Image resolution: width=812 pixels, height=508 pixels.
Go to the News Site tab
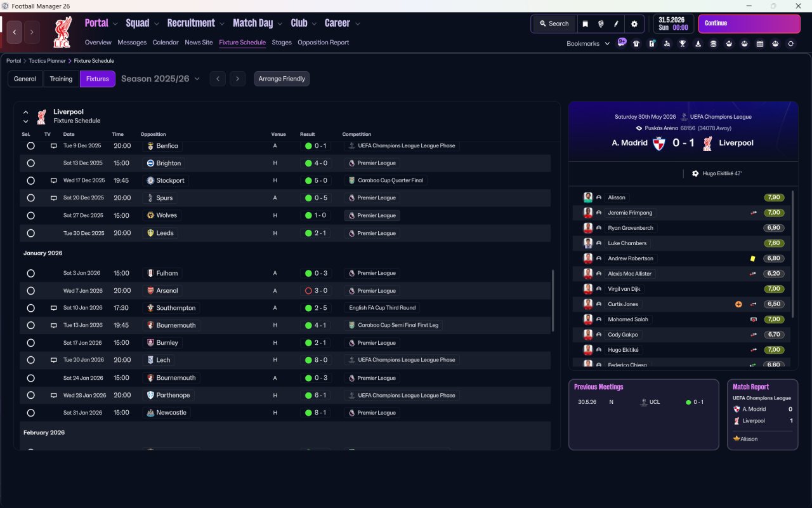[x=199, y=43]
